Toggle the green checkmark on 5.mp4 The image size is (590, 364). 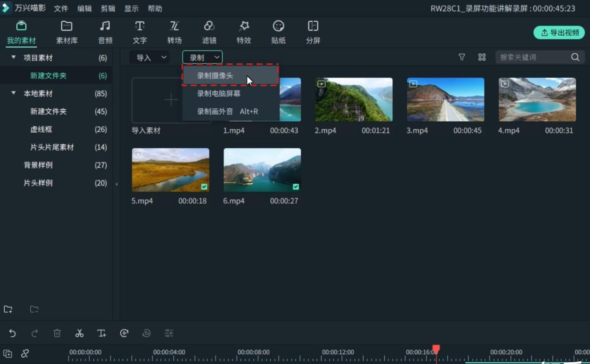pos(204,186)
